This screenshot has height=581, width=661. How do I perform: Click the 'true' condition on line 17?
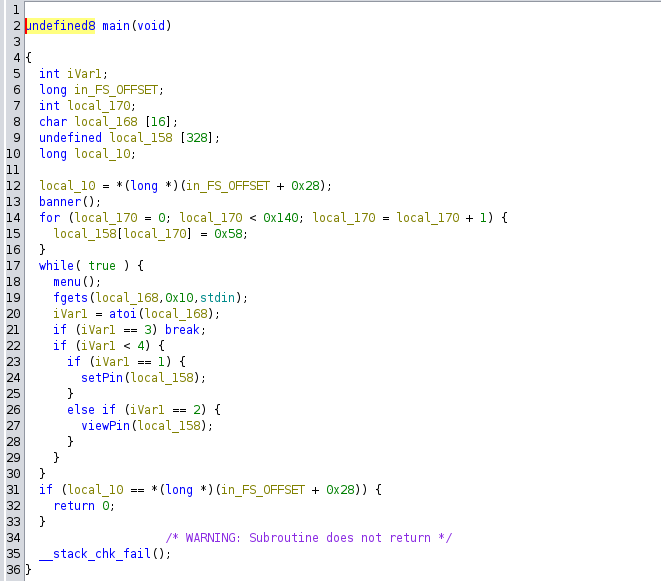pos(102,266)
